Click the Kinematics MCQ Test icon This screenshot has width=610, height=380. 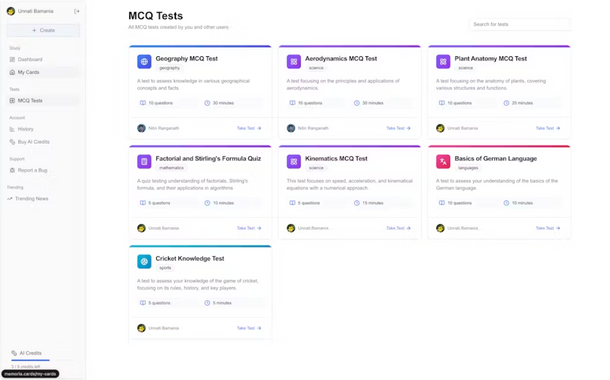[x=294, y=161]
